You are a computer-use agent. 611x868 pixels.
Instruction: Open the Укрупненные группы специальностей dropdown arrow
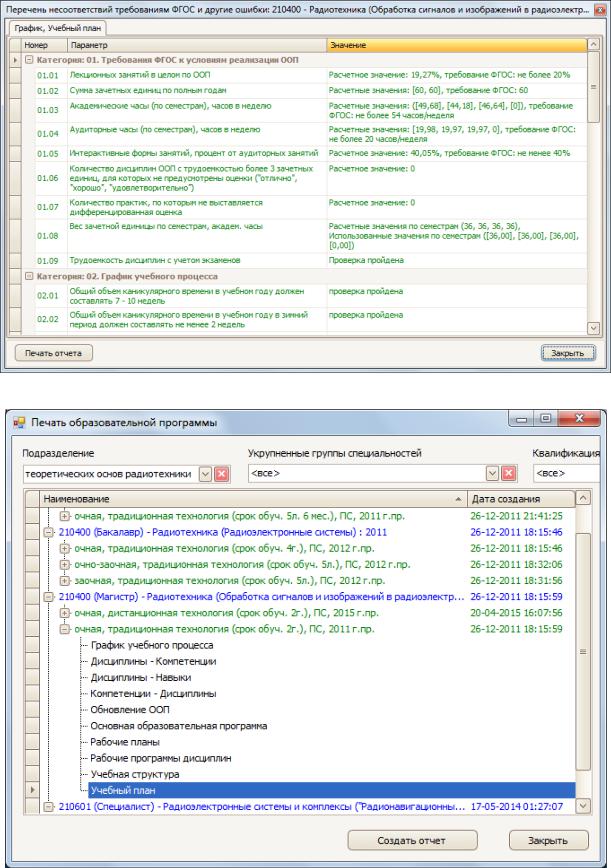pos(493,473)
